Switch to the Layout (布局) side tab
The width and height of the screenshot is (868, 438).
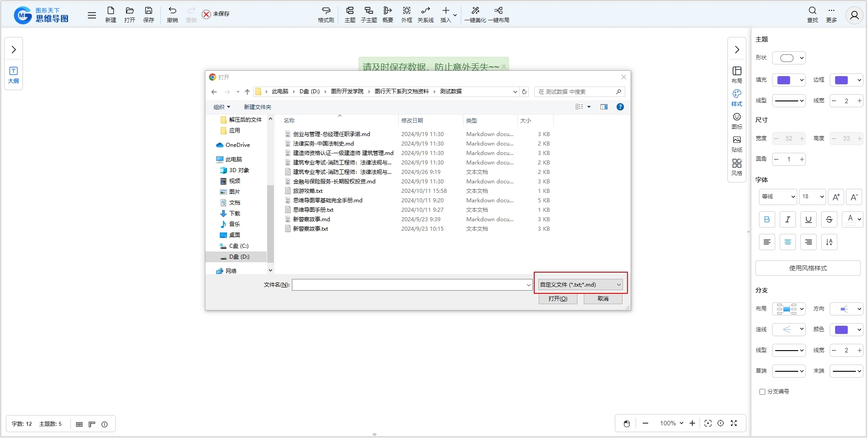coord(737,75)
